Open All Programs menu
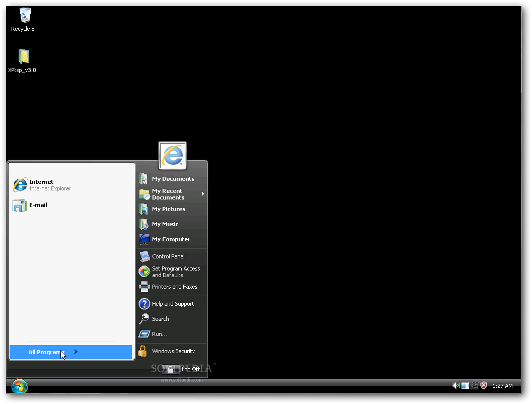 coord(70,352)
